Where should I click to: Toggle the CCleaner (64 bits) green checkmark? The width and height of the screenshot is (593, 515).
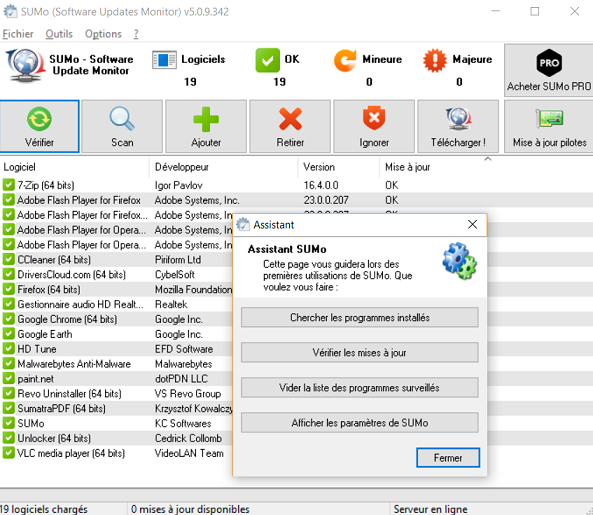pos(8,259)
